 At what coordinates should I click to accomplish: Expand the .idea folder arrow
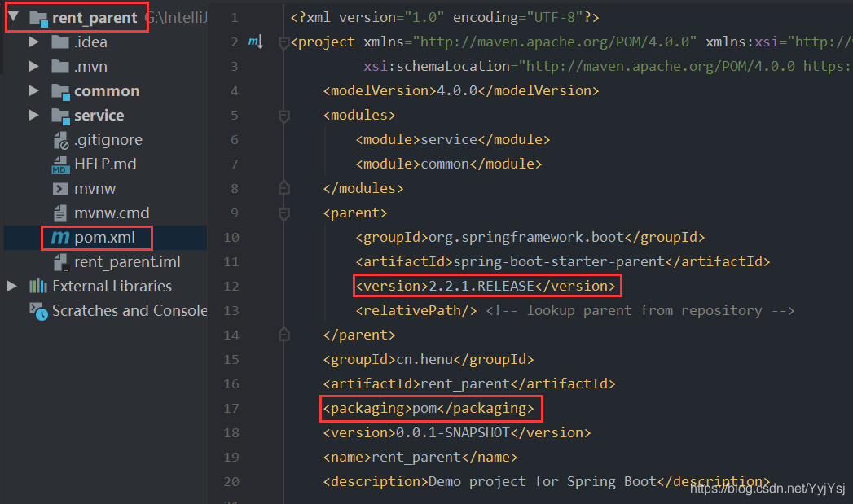click(x=33, y=42)
